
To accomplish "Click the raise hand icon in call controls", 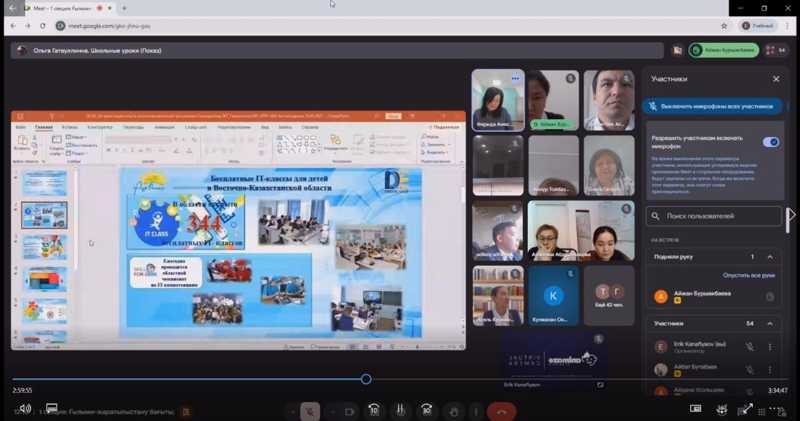I will (454, 410).
